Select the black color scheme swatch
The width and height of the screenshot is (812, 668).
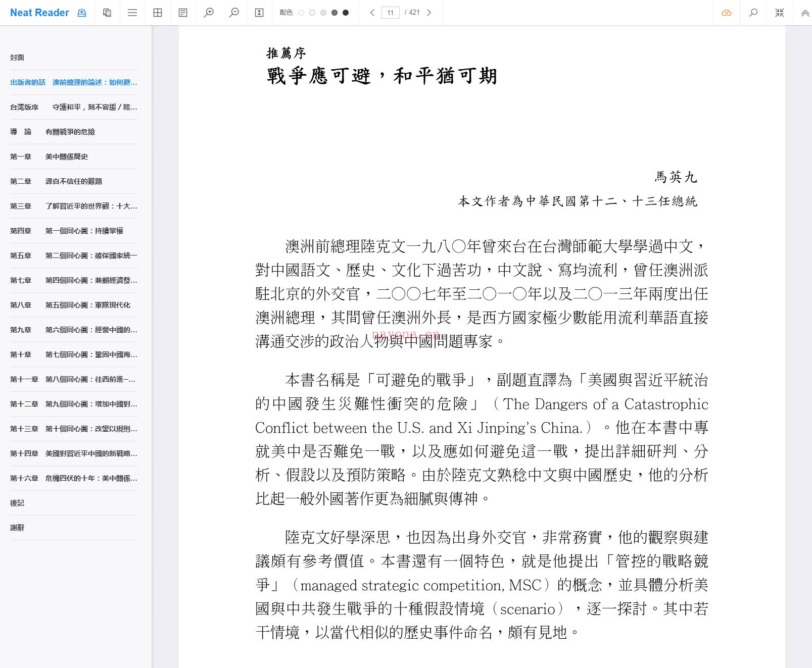tap(346, 13)
